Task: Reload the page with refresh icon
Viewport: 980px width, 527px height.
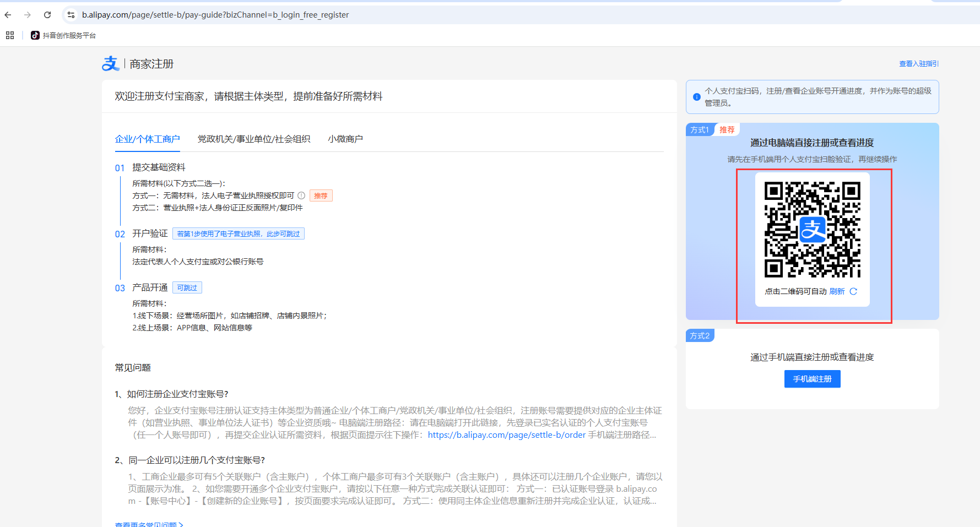Action: pyautogui.click(x=47, y=15)
